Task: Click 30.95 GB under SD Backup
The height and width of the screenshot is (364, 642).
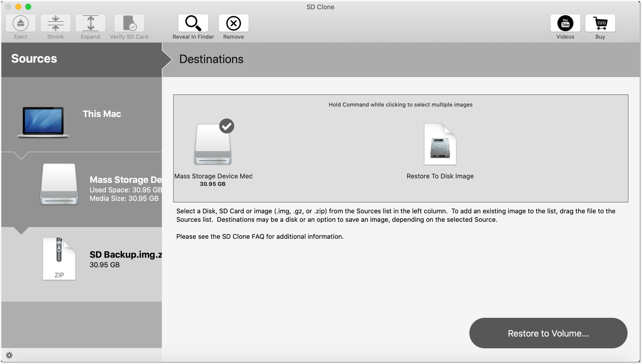Action: [x=104, y=265]
